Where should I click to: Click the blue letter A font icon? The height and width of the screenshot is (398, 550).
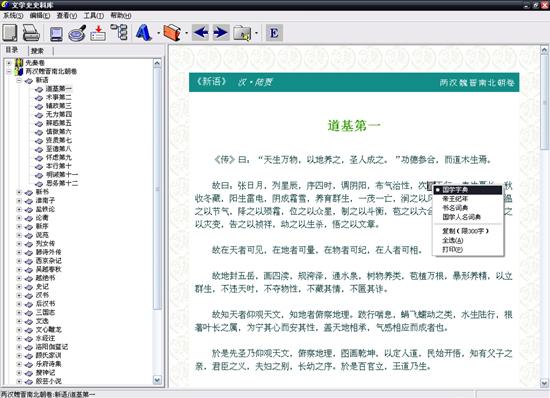(x=144, y=33)
